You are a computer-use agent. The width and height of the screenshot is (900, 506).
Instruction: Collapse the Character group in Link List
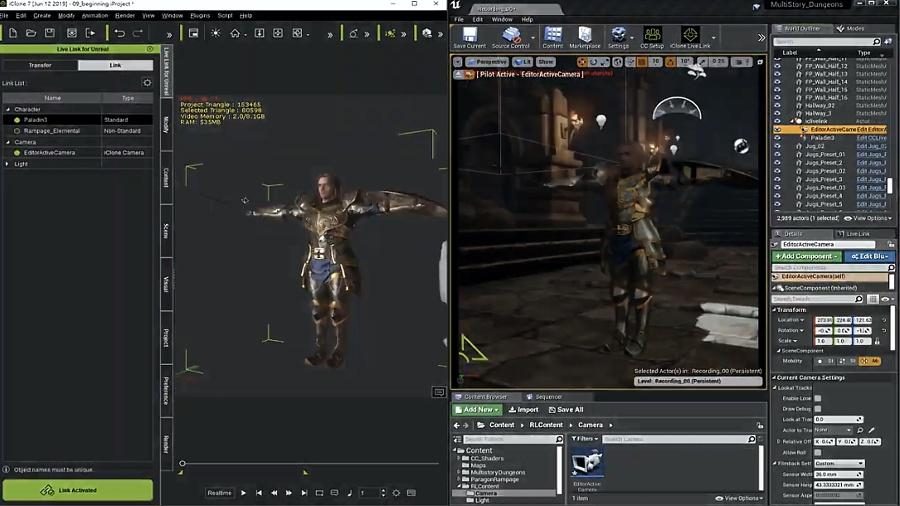coord(8,109)
